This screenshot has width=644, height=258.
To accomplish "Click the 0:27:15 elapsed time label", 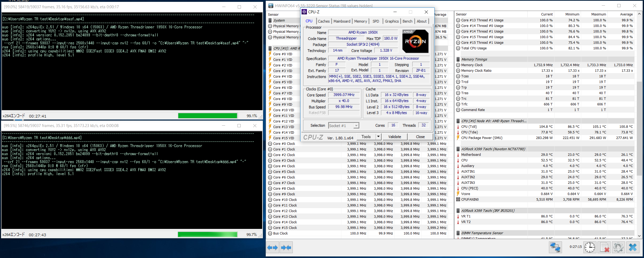I will 575,247.
